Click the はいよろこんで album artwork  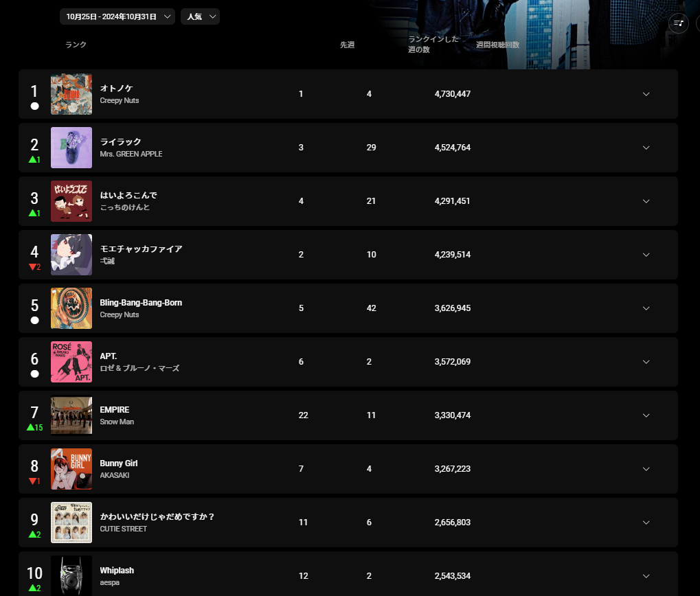(71, 201)
